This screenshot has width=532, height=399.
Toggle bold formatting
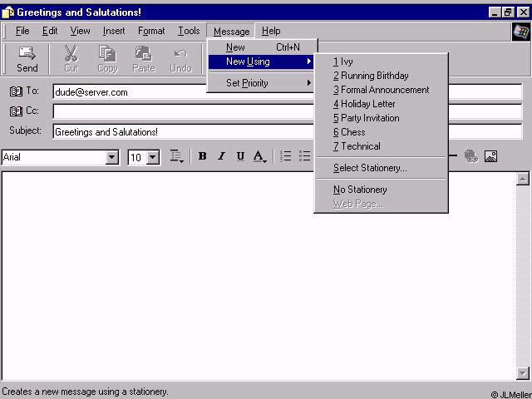click(203, 156)
